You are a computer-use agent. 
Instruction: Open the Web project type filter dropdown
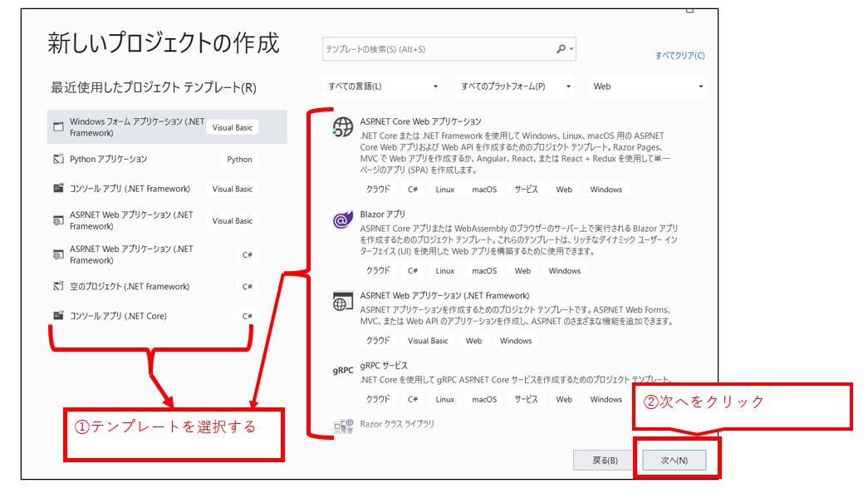647,86
